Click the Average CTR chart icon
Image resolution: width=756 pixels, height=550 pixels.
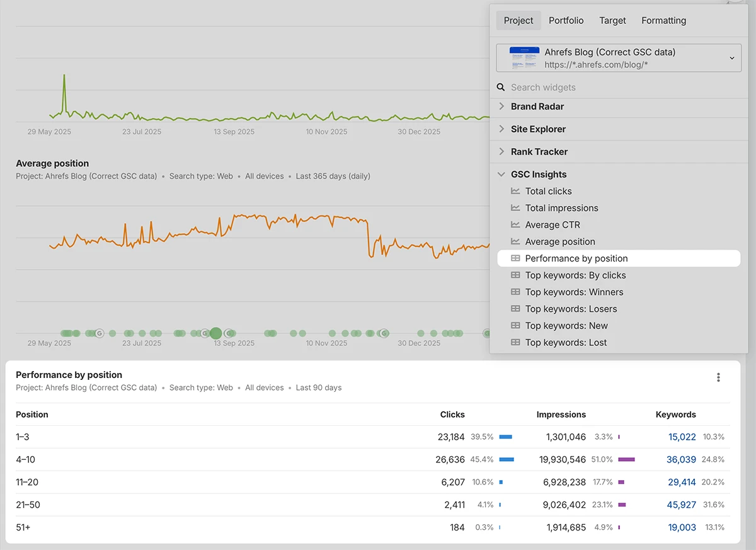pyautogui.click(x=515, y=225)
